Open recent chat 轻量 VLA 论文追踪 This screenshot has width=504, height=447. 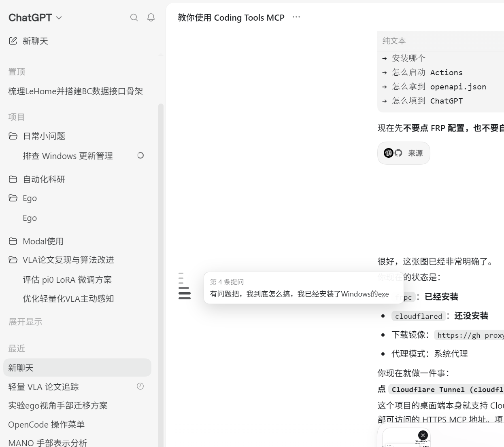pyautogui.click(x=44, y=387)
